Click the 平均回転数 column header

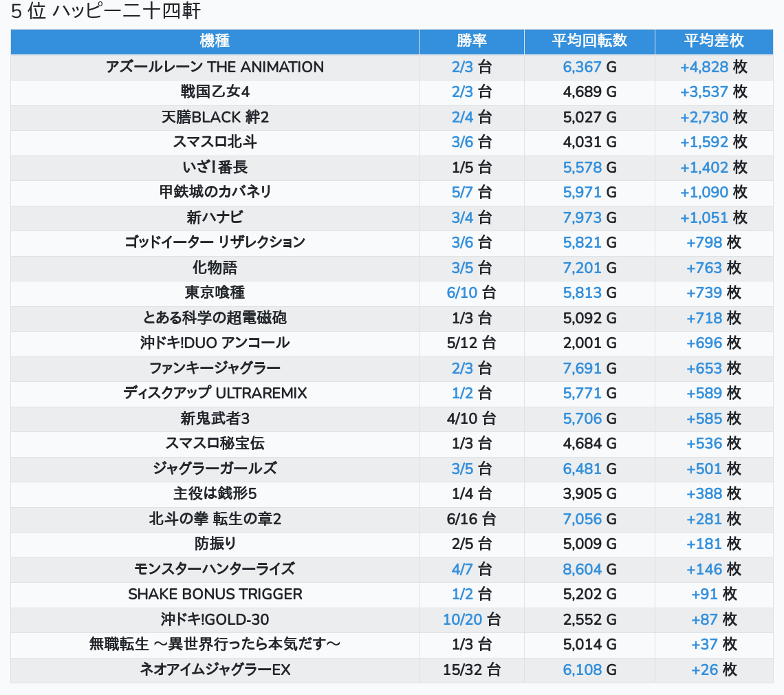pyautogui.click(x=589, y=41)
